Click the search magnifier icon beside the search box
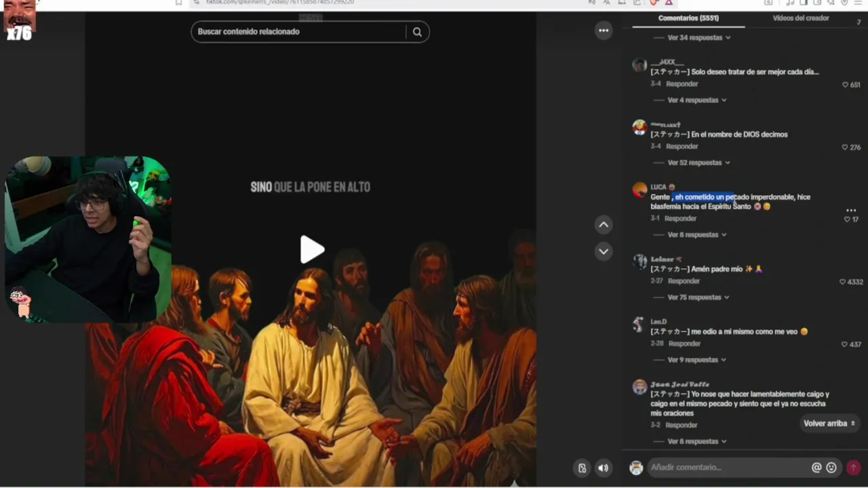Viewport: 868px width, 488px height. point(417,32)
